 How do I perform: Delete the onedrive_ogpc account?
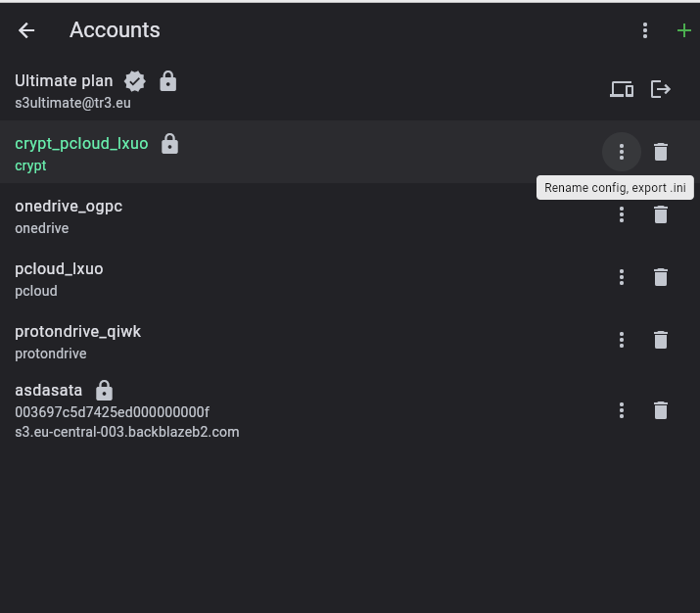point(661,214)
